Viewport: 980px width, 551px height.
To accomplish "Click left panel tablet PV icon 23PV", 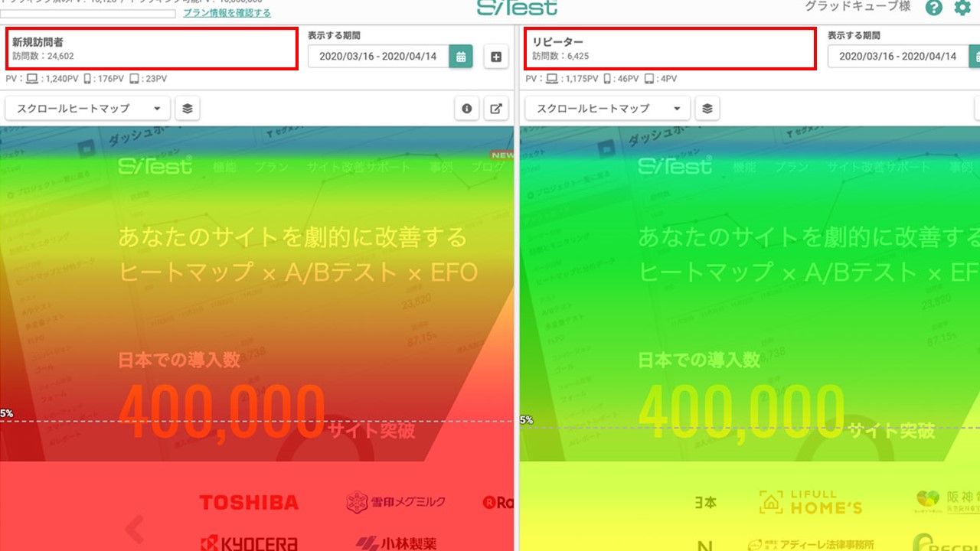I will (134, 79).
